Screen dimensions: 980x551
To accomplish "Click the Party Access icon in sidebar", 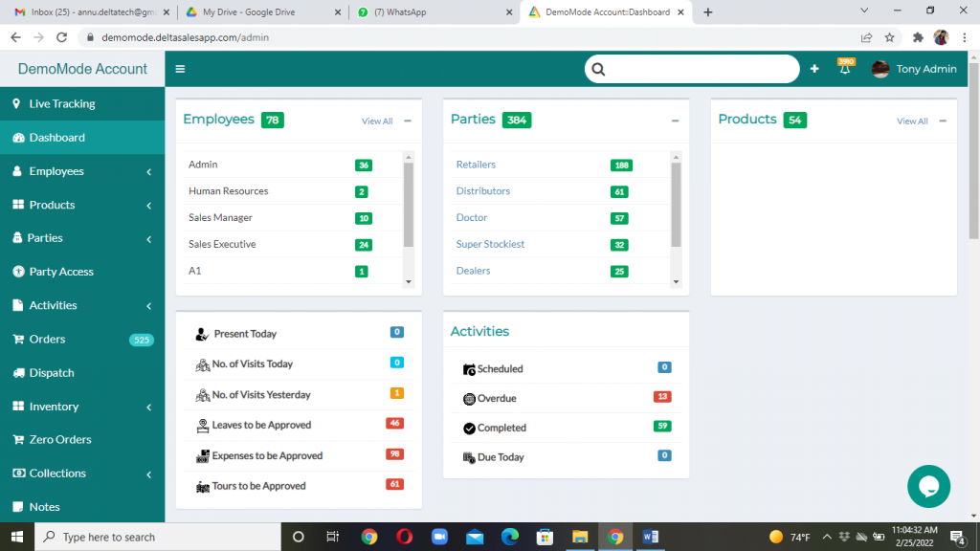I will point(18,271).
